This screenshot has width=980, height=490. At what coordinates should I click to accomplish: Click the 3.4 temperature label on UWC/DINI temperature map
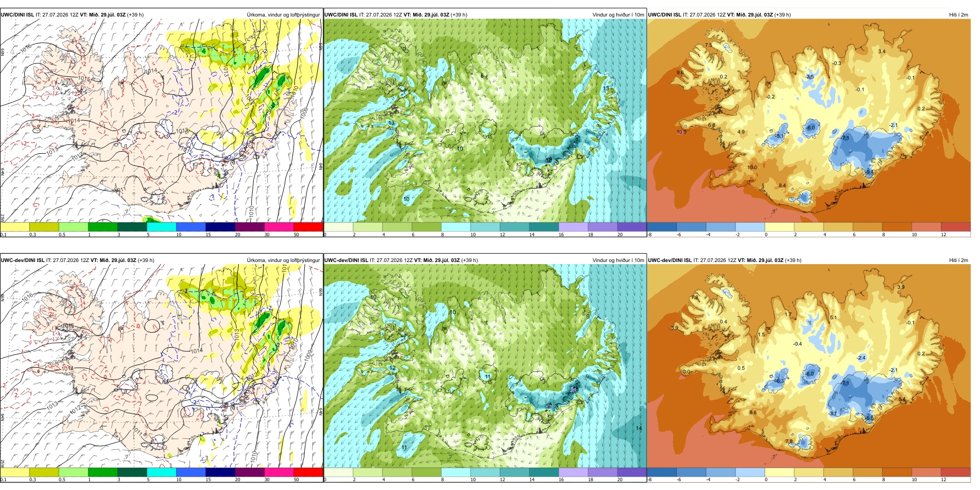click(881, 52)
